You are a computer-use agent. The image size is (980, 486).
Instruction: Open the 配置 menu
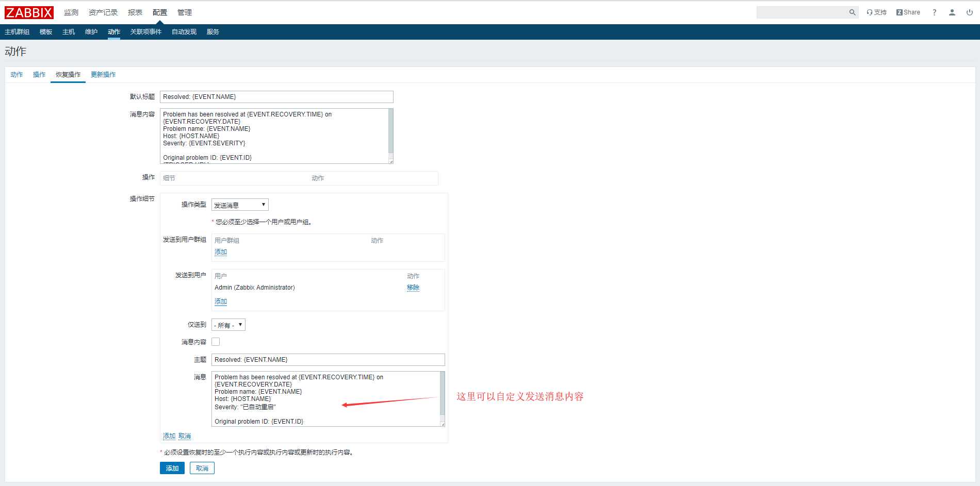[160, 12]
